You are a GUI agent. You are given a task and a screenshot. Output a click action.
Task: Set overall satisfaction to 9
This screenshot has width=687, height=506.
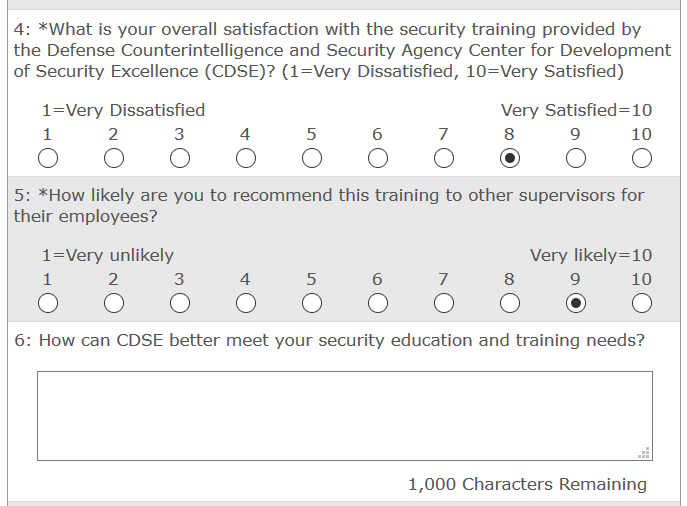[x=575, y=158]
